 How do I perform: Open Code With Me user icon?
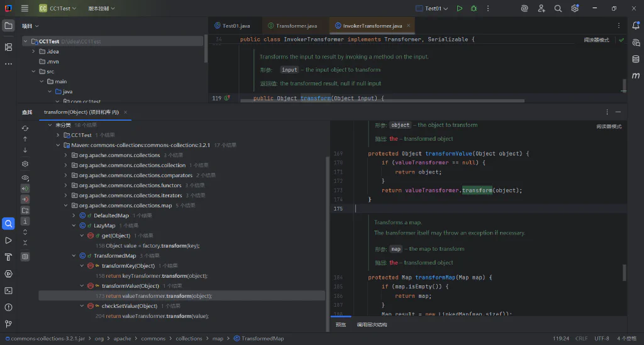(541, 8)
